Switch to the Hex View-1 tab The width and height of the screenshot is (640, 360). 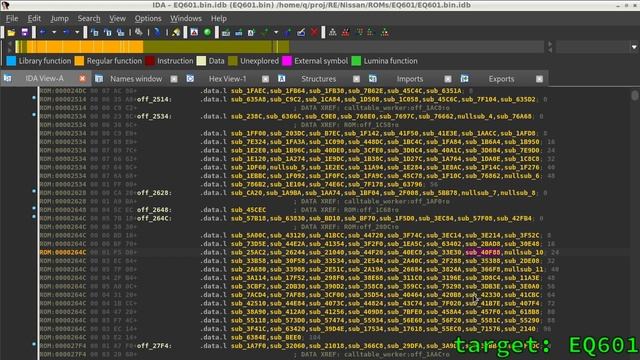click(228, 79)
